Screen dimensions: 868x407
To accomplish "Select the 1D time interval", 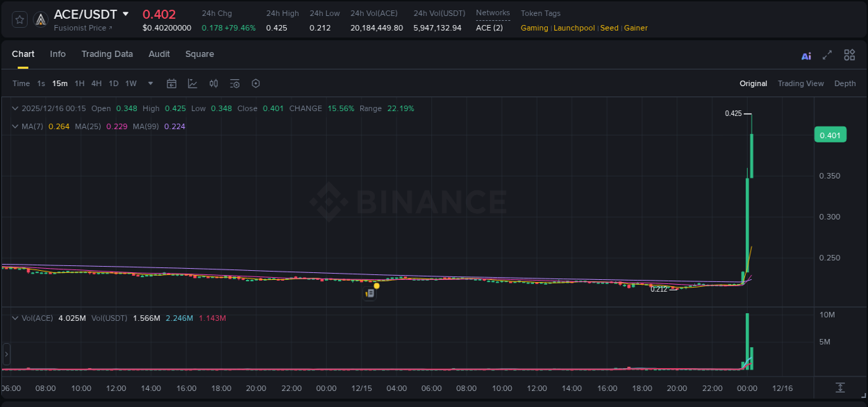I will [113, 83].
